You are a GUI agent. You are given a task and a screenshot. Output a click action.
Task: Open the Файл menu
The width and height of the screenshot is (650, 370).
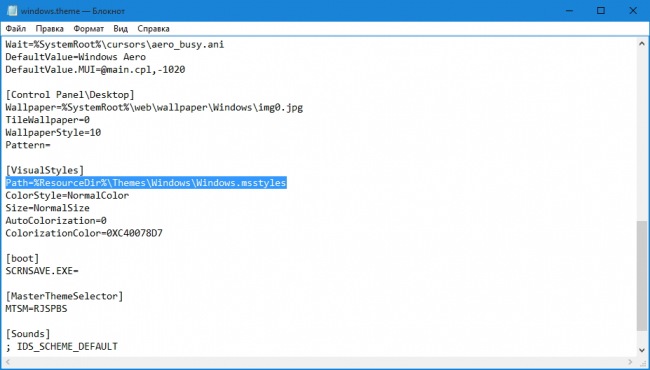click(x=16, y=29)
